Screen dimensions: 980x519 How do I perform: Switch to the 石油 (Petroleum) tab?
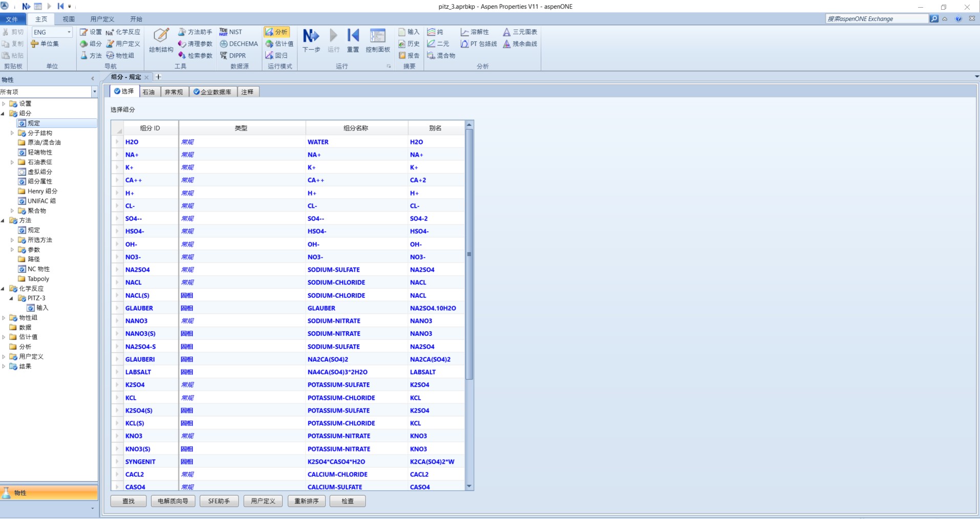click(x=149, y=92)
